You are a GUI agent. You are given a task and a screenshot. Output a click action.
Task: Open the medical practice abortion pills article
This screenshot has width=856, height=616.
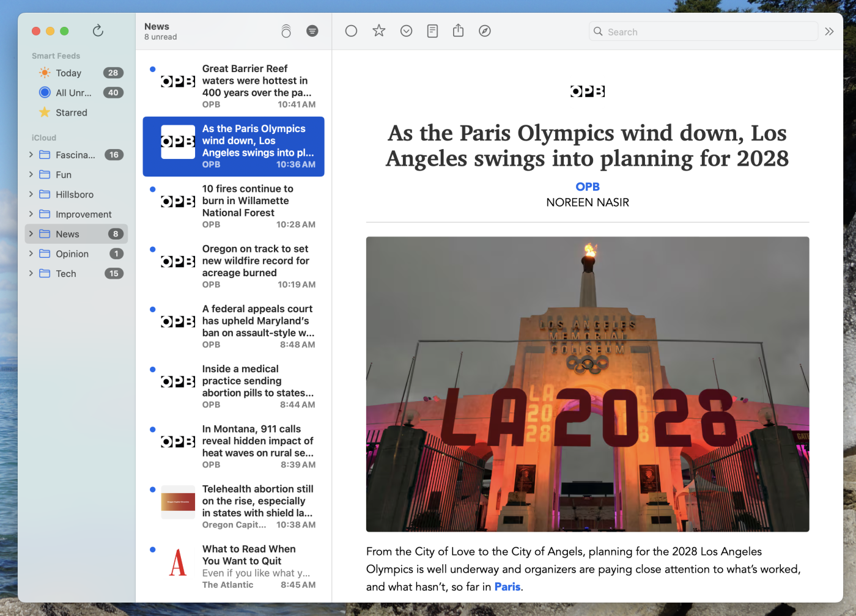pos(234,387)
